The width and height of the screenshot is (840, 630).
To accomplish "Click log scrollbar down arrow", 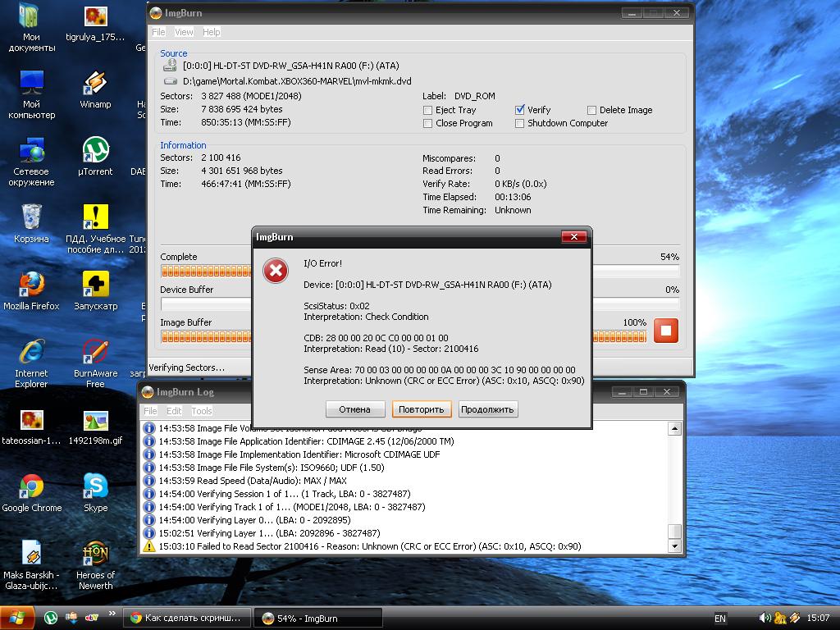I will 674,546.
